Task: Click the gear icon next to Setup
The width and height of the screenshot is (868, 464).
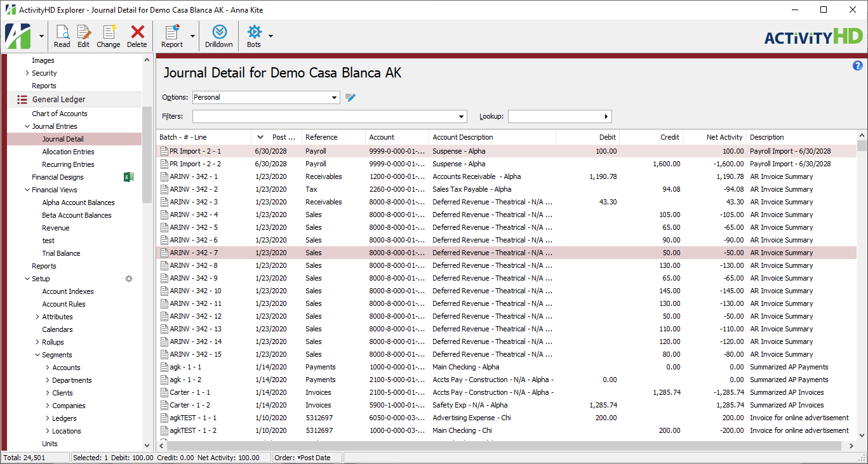Action: click(129, 278)
